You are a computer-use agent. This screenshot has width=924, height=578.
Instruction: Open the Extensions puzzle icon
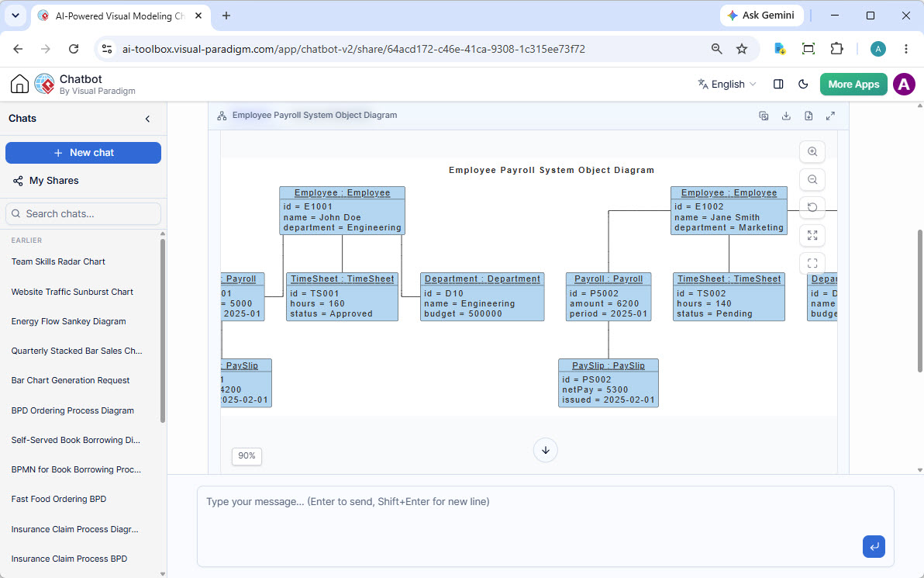point(836,49)
